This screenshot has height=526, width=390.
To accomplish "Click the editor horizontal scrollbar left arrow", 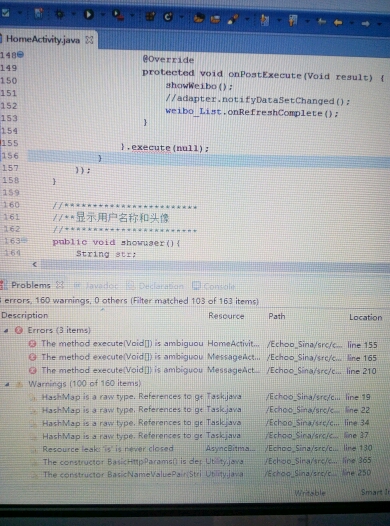I will 35,264.
